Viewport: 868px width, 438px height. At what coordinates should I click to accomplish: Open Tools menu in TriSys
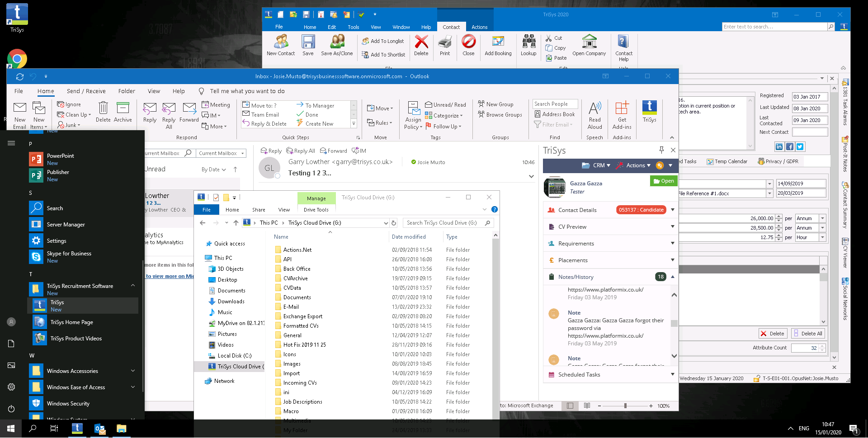[x=353, y=27]
